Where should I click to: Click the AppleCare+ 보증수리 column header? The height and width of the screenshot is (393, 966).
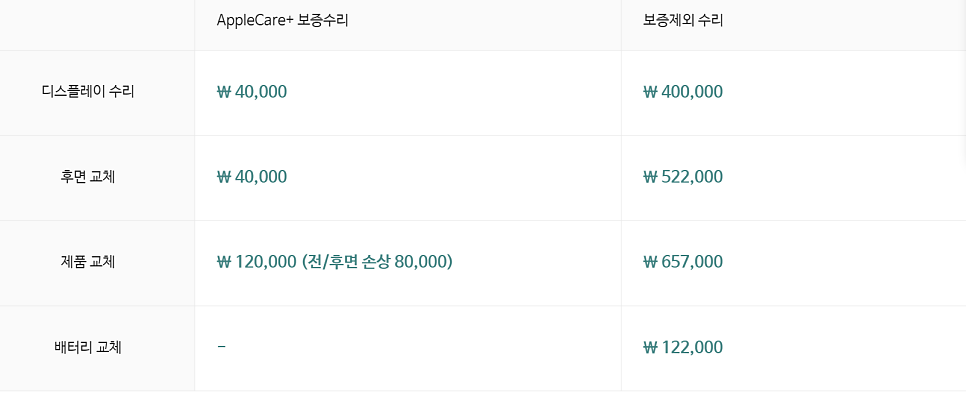click(x=282, y=20)
